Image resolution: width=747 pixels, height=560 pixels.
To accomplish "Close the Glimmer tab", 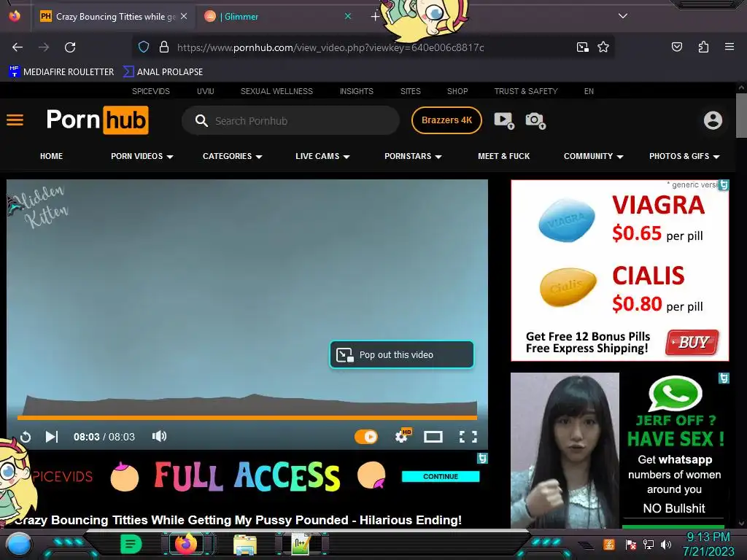I will click(348, 16).
